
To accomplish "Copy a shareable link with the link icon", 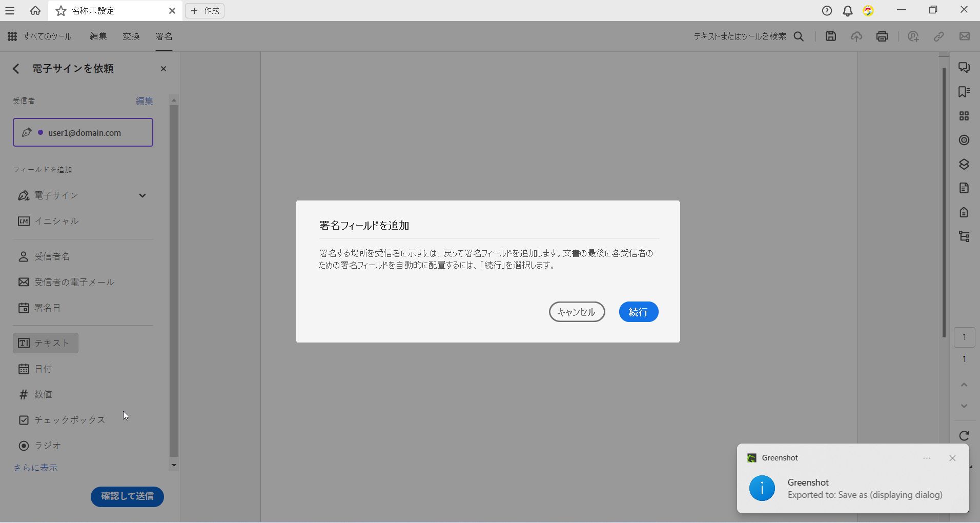I will tap(939, 36).
